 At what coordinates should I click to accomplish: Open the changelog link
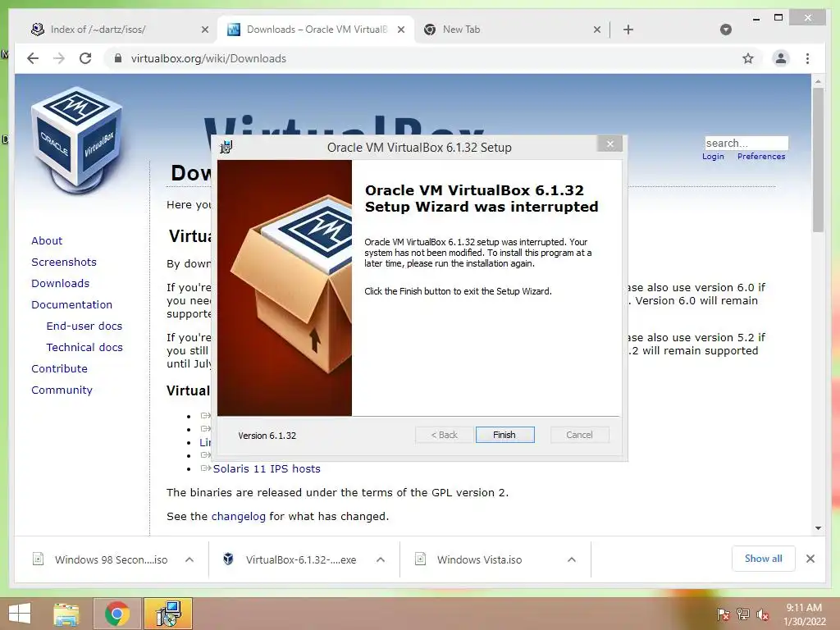239,517
